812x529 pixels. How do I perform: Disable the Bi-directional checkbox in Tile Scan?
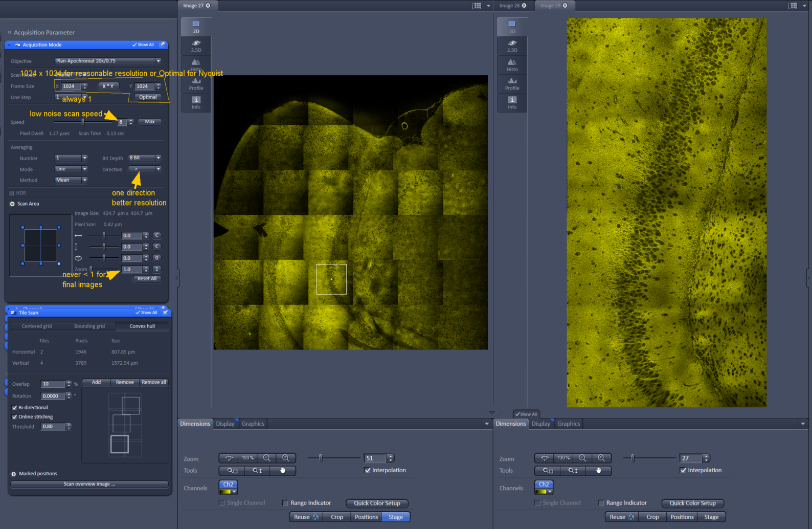click(15, 408)
